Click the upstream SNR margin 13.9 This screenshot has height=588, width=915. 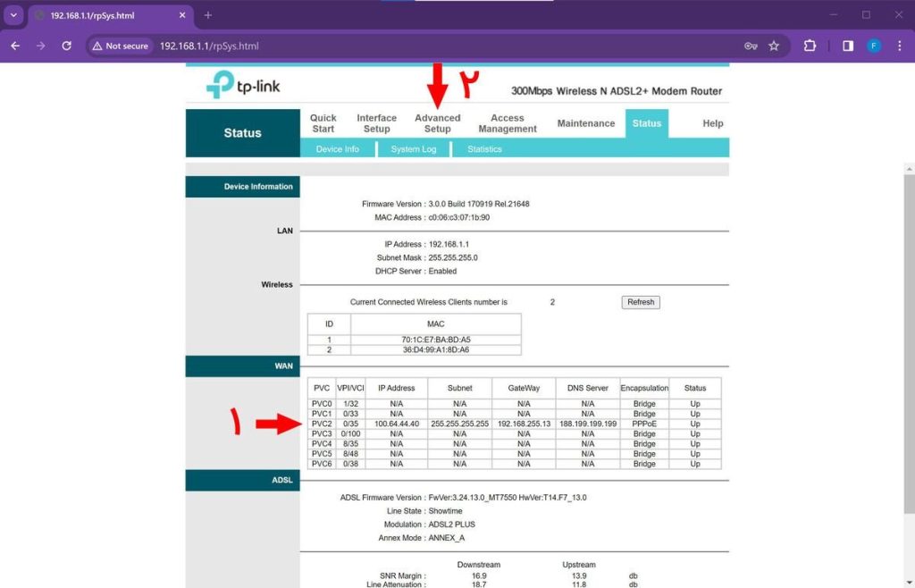click(579, 575)
